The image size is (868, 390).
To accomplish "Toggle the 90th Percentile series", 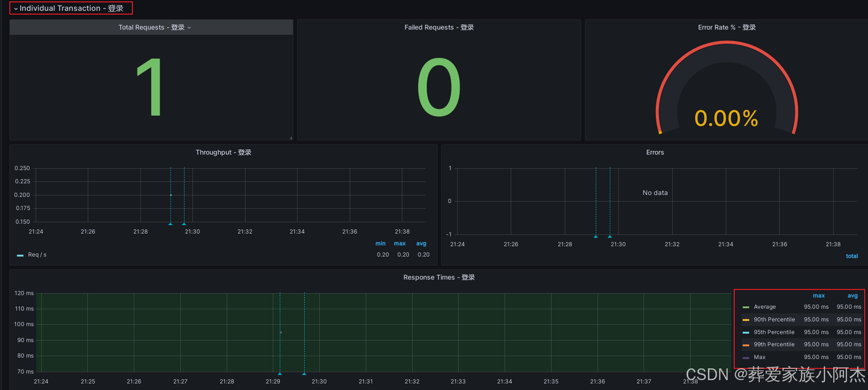I will (x=774, y=320).
